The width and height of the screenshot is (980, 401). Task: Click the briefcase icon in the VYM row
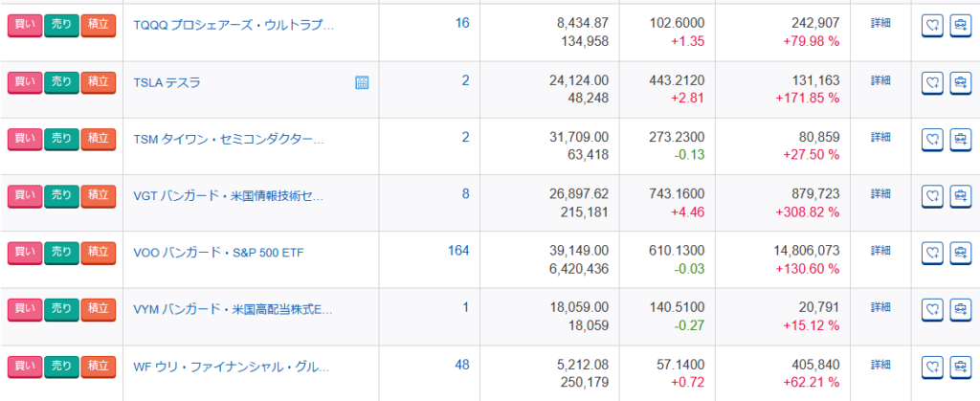tap(959, 310)
